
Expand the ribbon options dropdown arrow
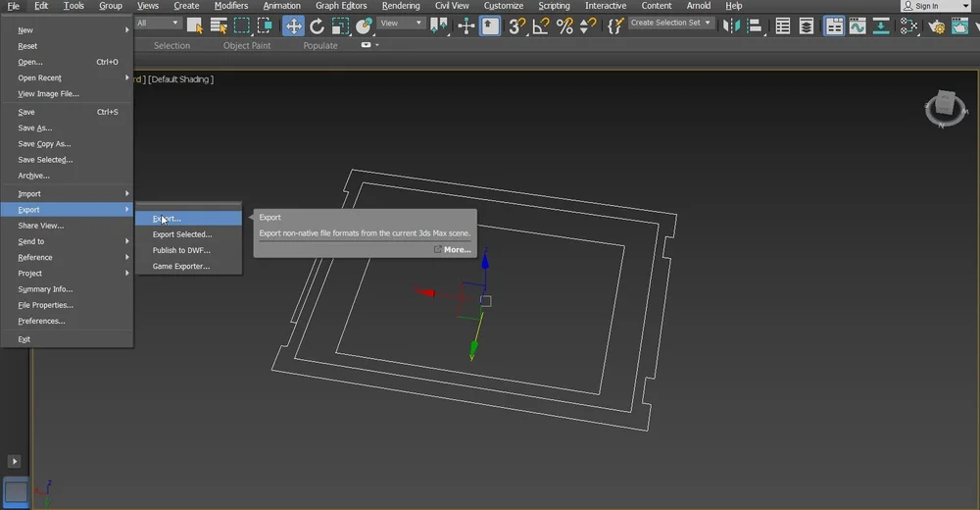click(x=377, y=45)
